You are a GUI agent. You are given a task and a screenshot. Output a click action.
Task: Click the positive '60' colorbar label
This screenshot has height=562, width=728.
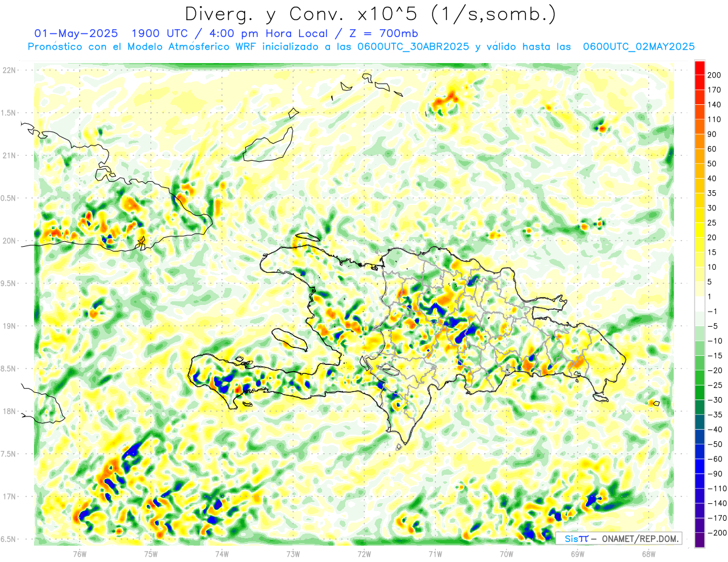click(x=712, y=149)
